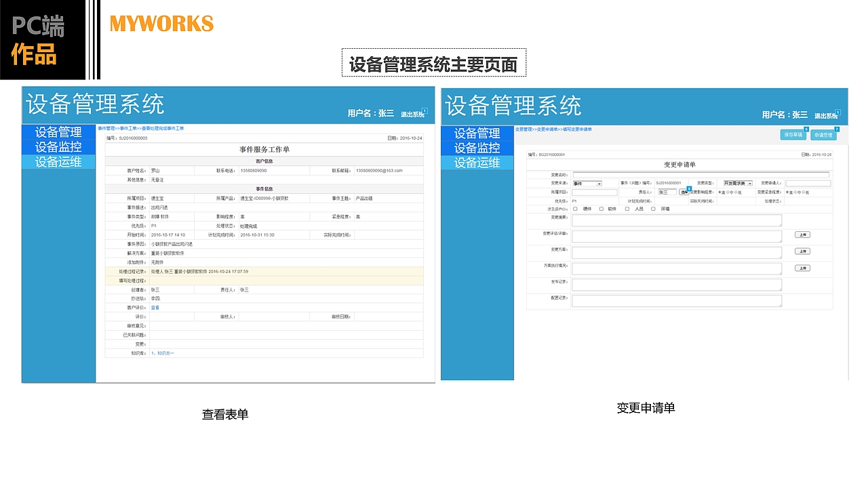The image size is (868, 488).
Task: Focus the 变更名称 input field
Action: pos(701,175)
